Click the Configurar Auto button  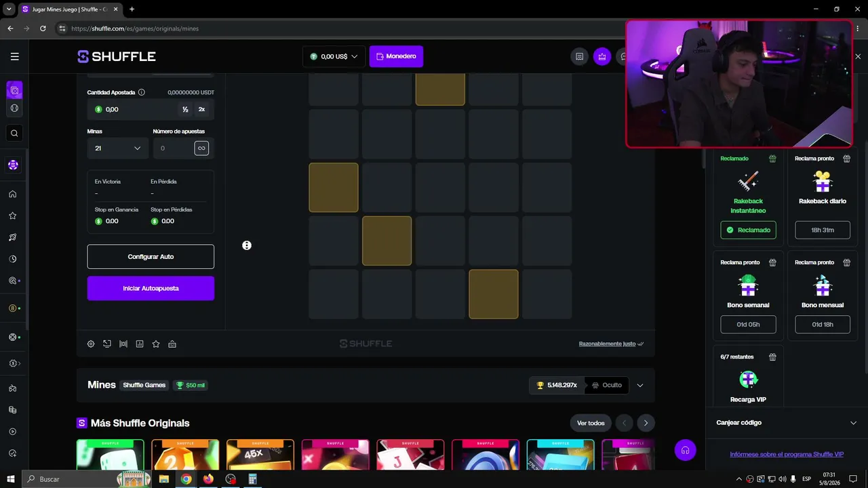[x=151, y=257]
